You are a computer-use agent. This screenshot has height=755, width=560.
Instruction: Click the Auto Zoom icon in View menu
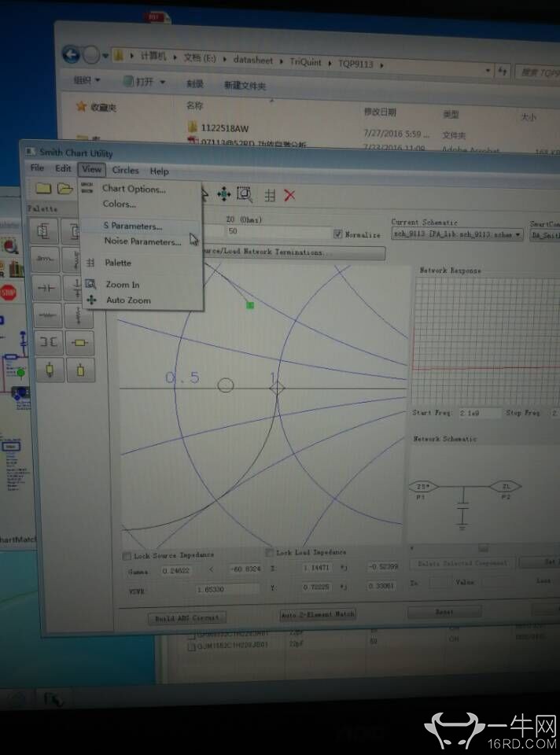(91, 300)
